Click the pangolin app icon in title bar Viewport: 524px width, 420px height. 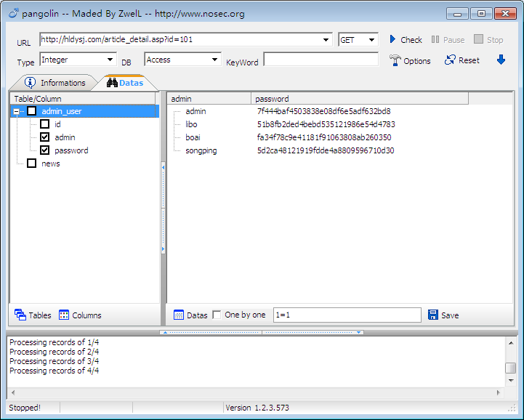pyautogui.click(x=13, y=13)
